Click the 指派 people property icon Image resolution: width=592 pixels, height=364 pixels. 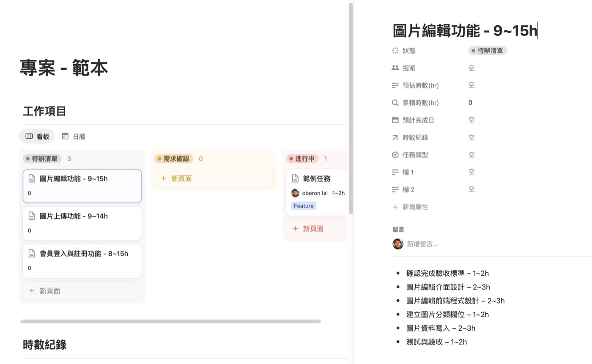pos(395,68)
